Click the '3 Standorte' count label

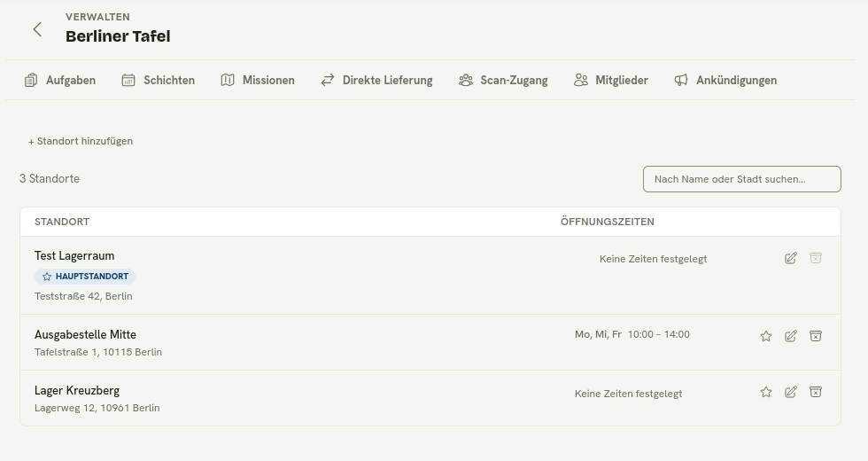tap(50, 179)
